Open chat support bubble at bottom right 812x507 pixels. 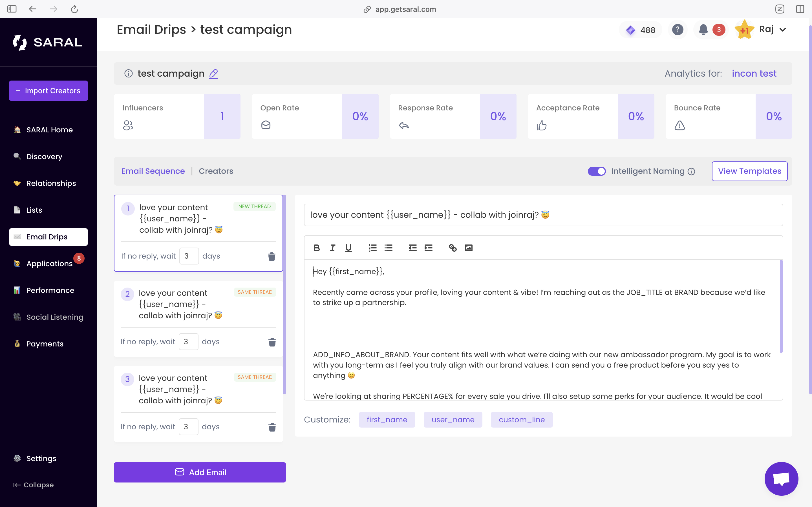point(781,479)
